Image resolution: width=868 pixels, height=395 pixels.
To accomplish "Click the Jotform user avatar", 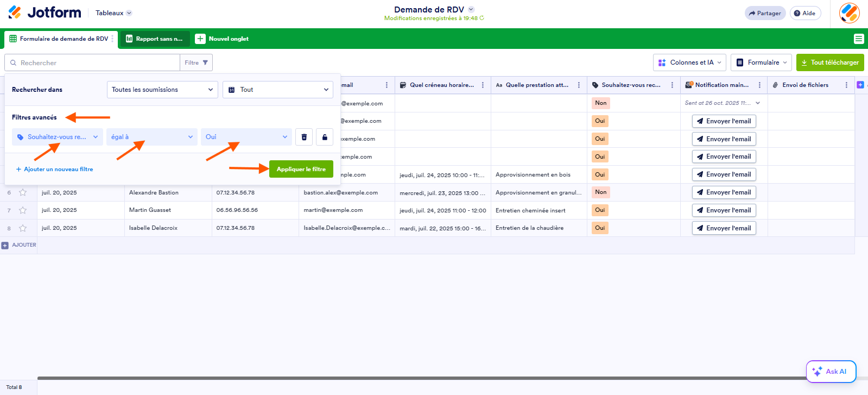I will click(850, 13).
